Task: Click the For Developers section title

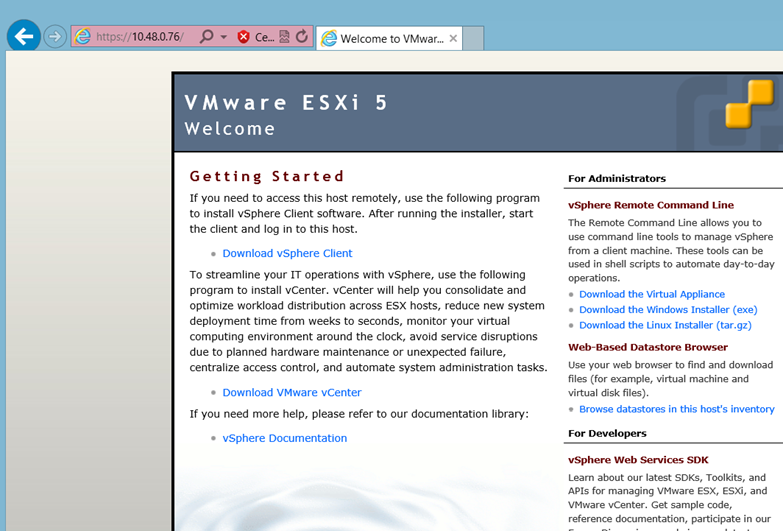Action: 607,433
